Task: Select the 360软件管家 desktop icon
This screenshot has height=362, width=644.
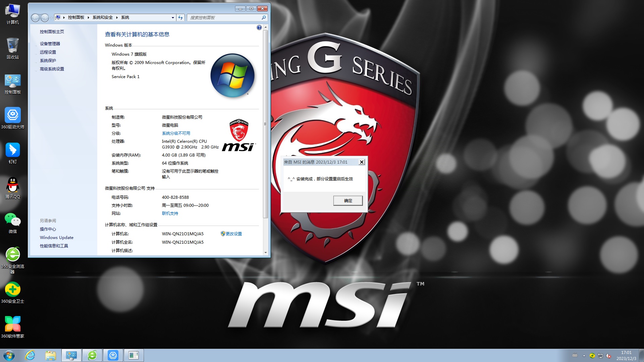Action: point(13,328)
